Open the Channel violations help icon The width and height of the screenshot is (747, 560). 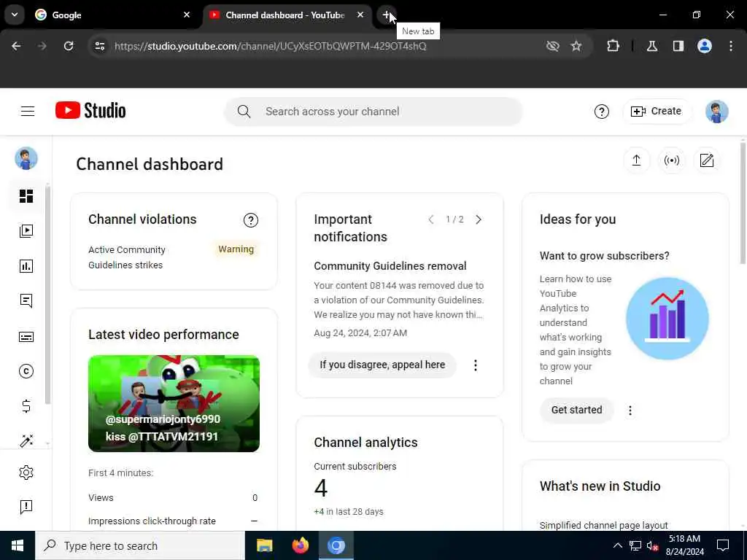(251, 220)
